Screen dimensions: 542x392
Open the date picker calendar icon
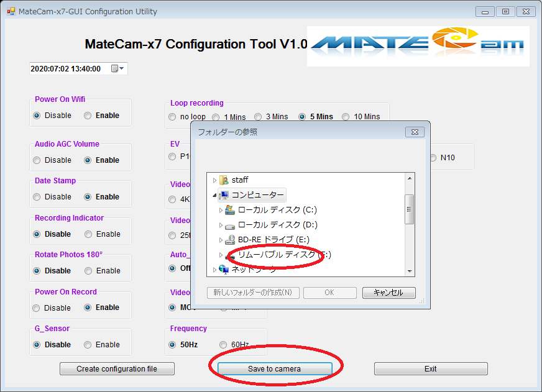[x=117, y=68]
